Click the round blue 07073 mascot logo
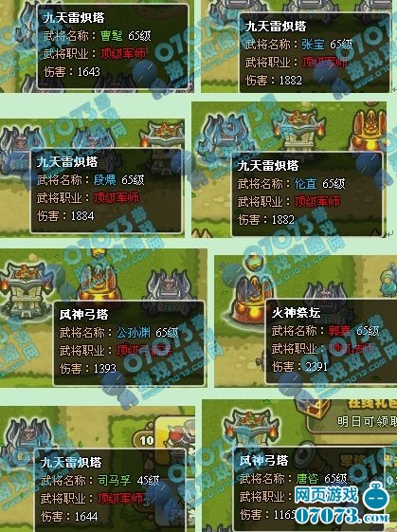The image size is (397, 532). [x=375, y=498]
